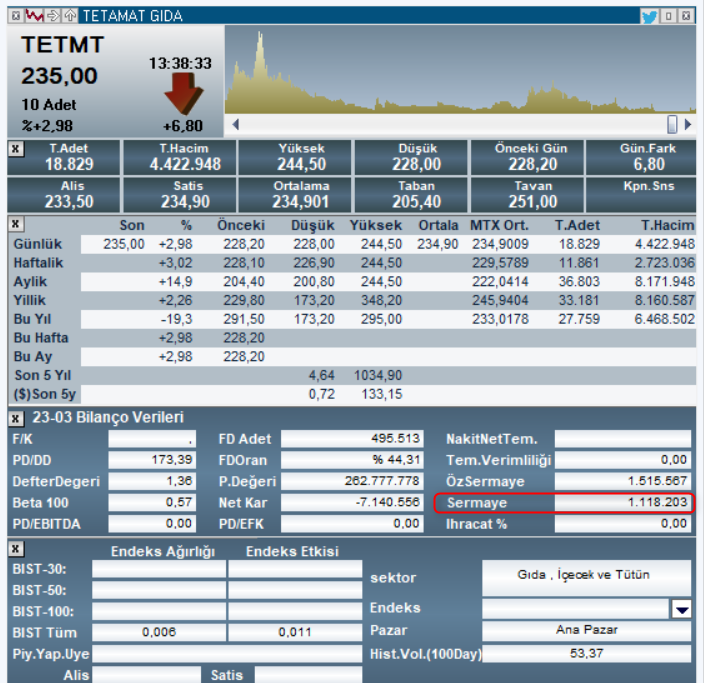Click the T.Adet 18.829 tile
Viewport: 704px width, 683px height.
click(64, 157)
